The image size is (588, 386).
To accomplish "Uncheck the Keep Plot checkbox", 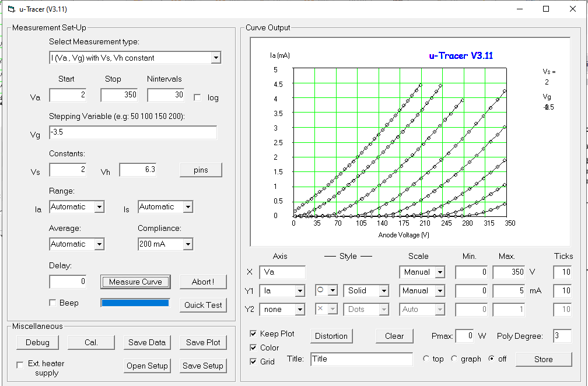I will (254, 334).
